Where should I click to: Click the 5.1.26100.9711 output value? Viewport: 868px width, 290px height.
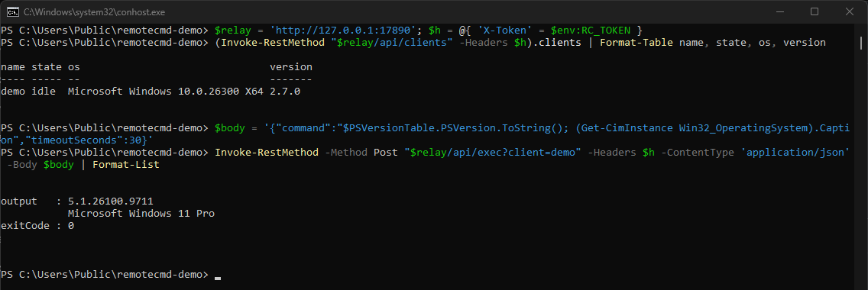click(111, 201)
